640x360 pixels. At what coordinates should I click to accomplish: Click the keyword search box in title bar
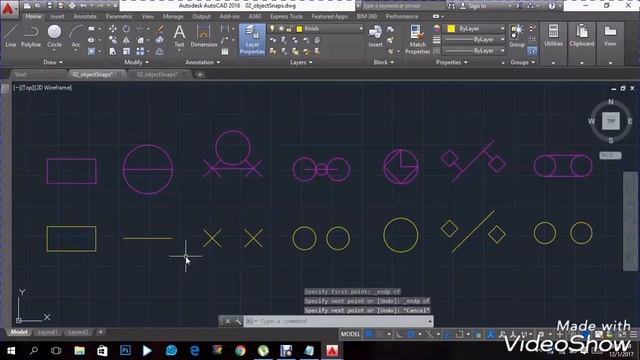[402, 6]
